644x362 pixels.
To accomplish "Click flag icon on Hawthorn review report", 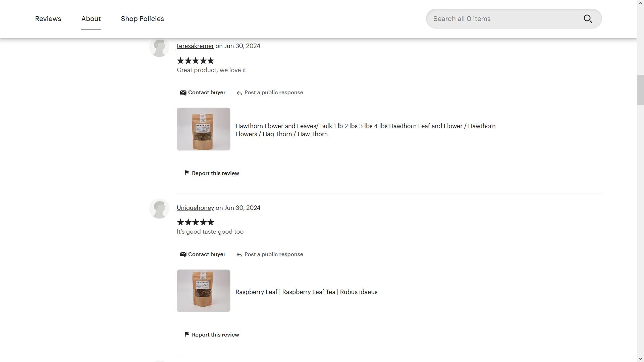I will click(x=187, y=173).
